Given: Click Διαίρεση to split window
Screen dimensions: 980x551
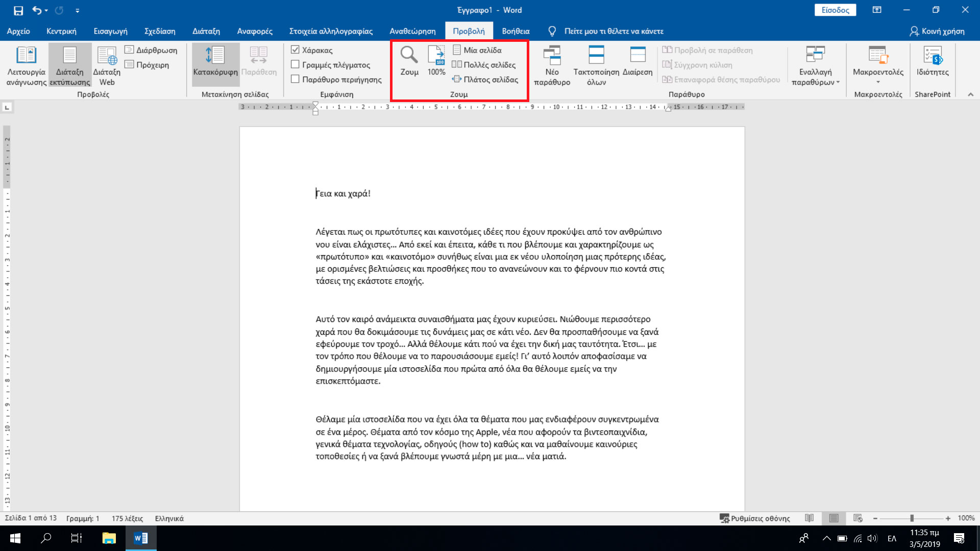Looking at the screenshot, I should tap(638, 61).
